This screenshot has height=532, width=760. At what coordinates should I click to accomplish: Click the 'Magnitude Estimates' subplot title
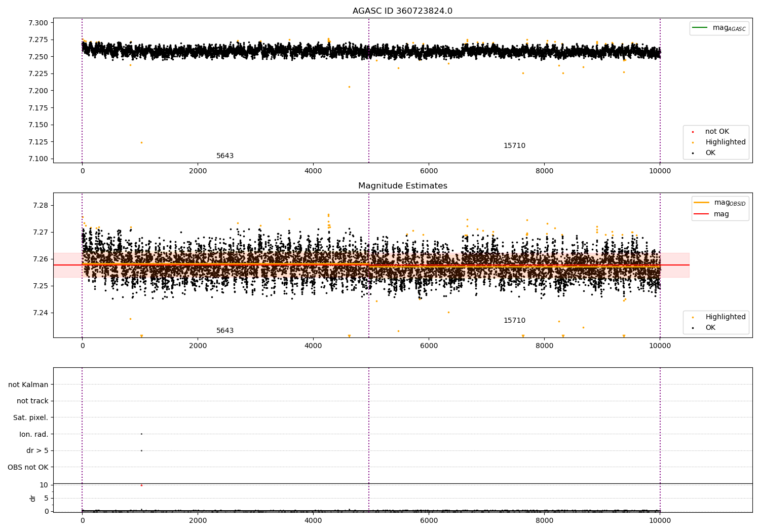[x=402, y=186]
